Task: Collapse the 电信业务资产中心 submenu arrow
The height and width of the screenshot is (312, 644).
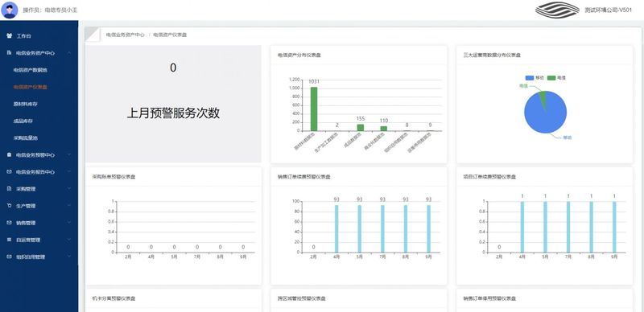Action: click(69, 53)
